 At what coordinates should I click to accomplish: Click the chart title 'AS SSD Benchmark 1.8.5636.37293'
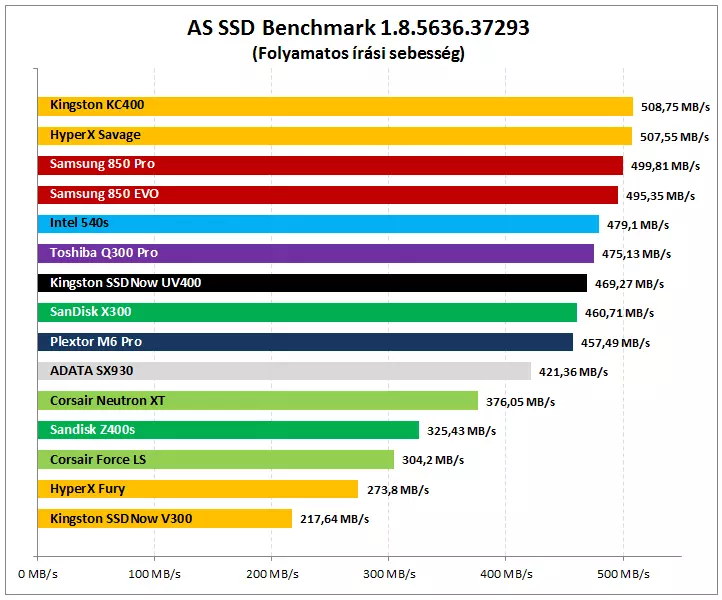coord(358,28)
